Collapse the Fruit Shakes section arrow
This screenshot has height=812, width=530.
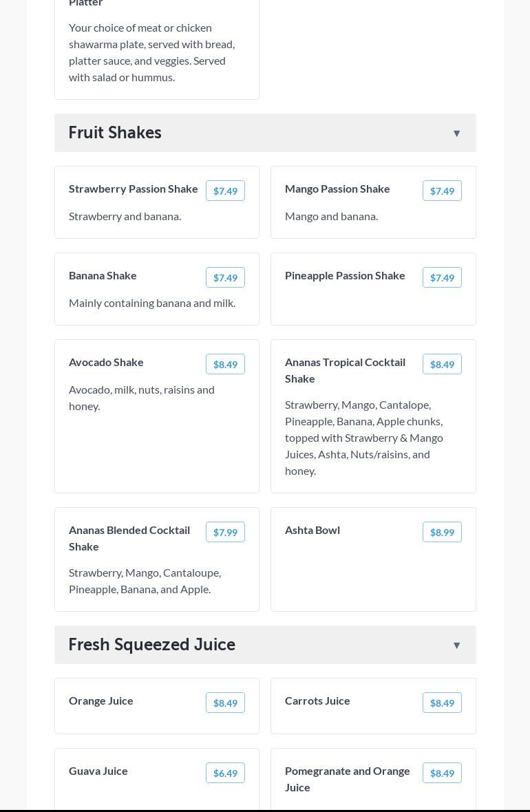pos(456,133)
